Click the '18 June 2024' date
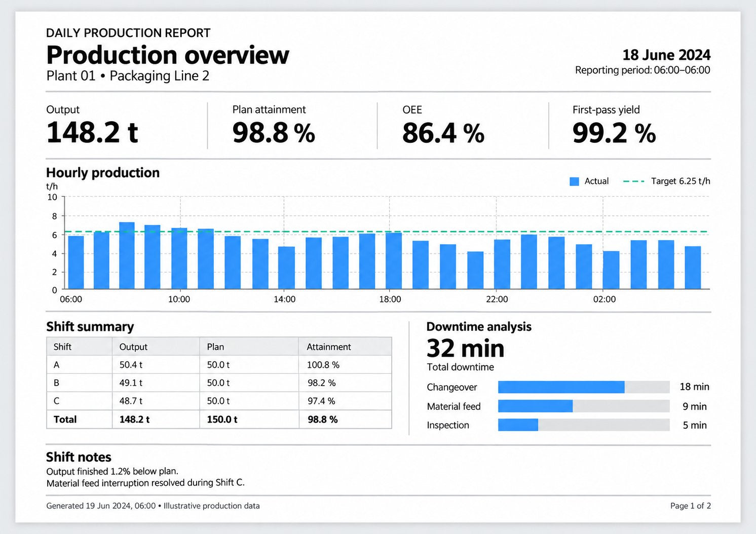This screenshot has width=756, height=534. 666,55
